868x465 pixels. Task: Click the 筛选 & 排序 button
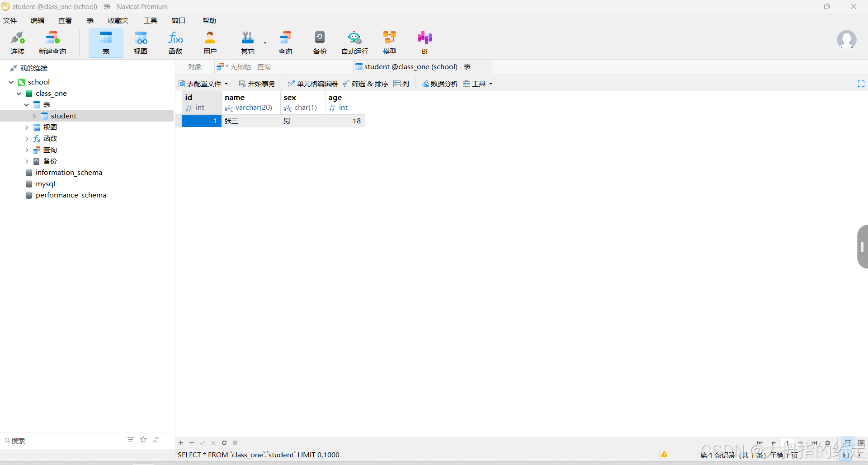click(x=366, y=84)
